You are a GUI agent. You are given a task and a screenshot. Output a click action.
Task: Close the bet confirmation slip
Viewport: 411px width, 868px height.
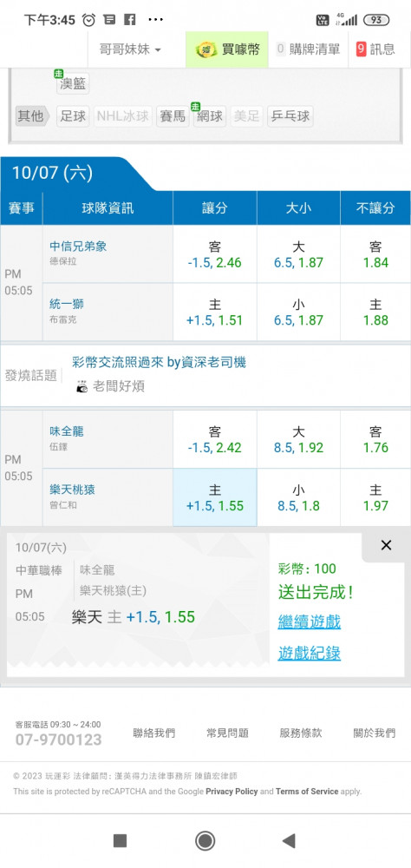click(386, 545)
